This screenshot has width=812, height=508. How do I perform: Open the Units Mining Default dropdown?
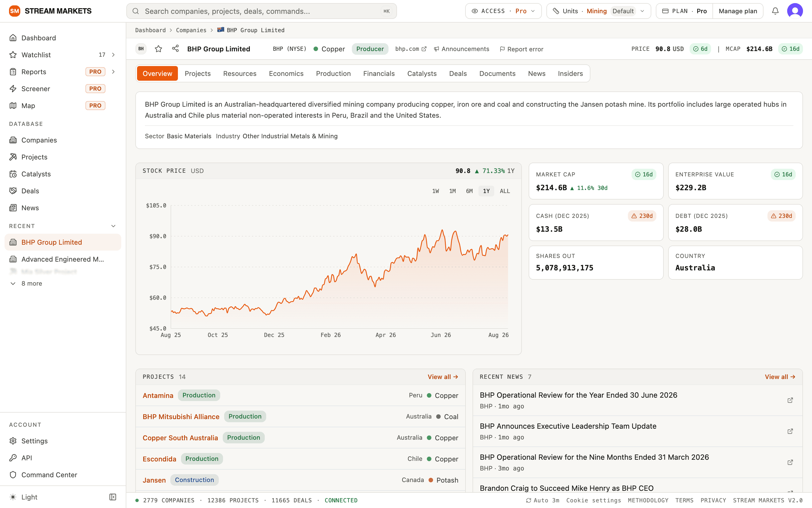[x=598, y=11]
